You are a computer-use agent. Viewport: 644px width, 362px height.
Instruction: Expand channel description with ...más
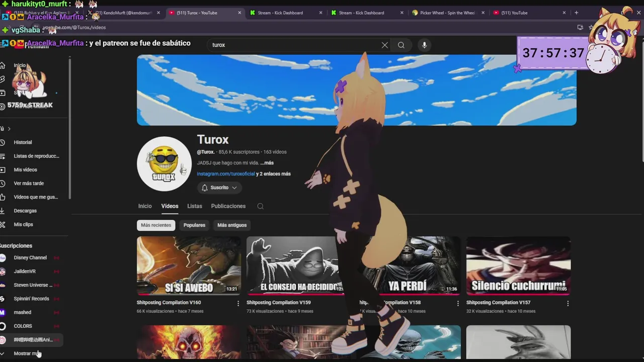coord(267,163)
